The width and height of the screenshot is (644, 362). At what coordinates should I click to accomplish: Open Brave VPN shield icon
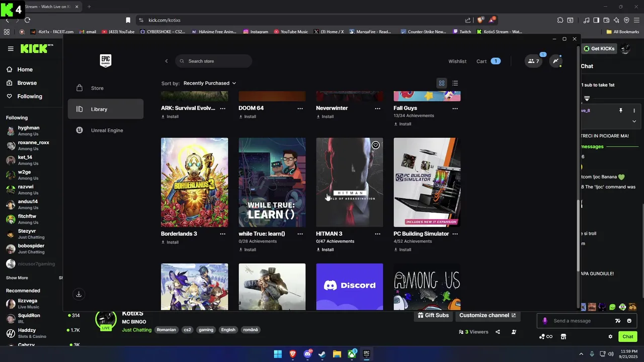pyautogui.click(x=626, y=20)
